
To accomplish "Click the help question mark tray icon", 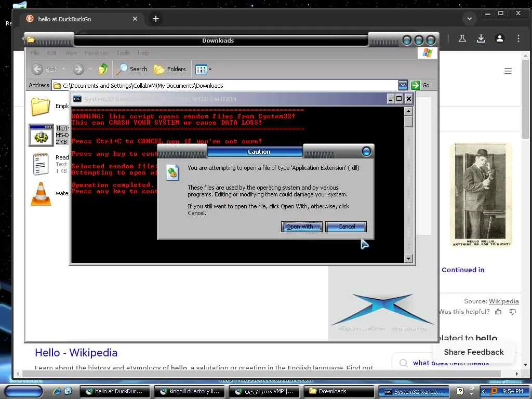I will click(460, 391).
